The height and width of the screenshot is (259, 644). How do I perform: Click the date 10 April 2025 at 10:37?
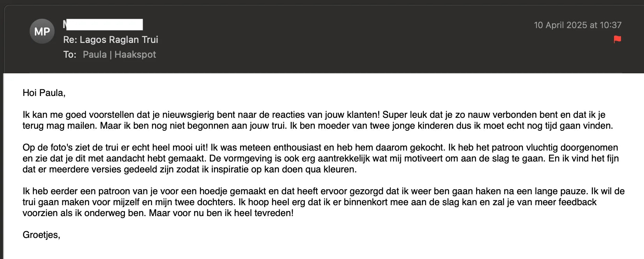tap(577, 25)
